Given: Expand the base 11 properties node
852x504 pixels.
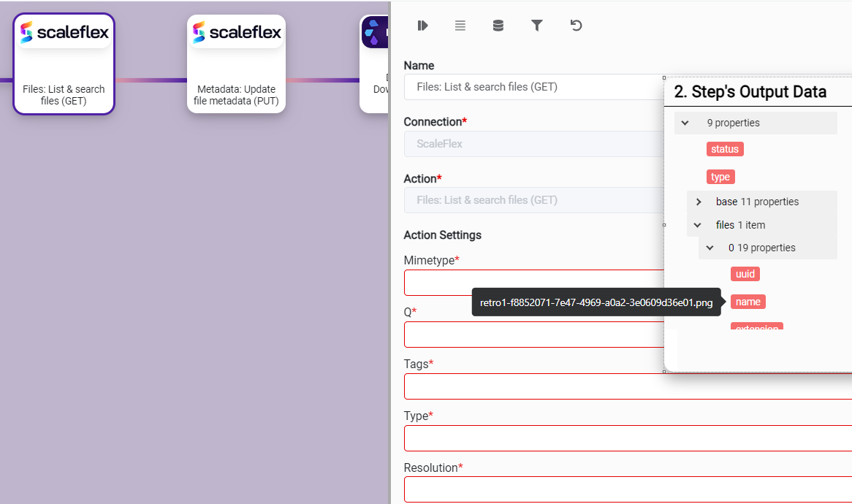Looking at the screenshot, I should tap(699, 202).
